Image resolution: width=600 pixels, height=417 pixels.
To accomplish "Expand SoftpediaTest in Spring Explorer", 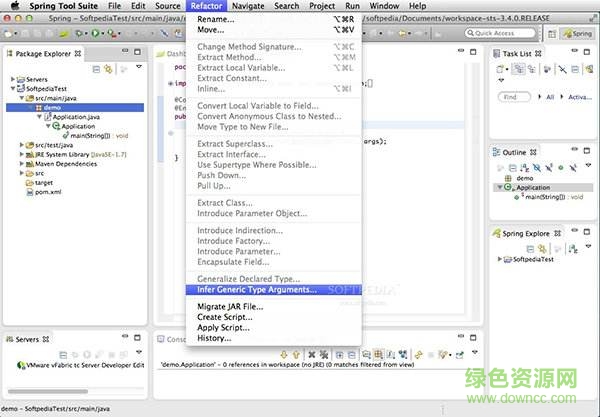I will pos(499,259).
